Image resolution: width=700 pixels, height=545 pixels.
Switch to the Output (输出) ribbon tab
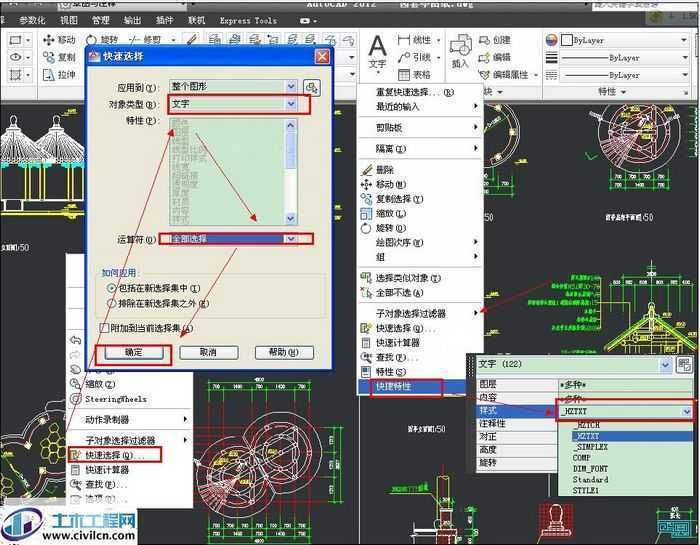pos(132,20)
